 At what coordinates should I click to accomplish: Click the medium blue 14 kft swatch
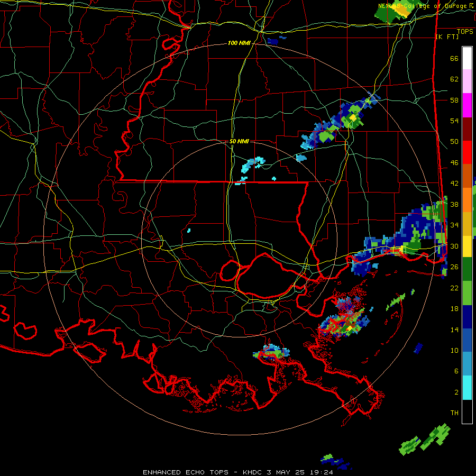click(467, 340)
